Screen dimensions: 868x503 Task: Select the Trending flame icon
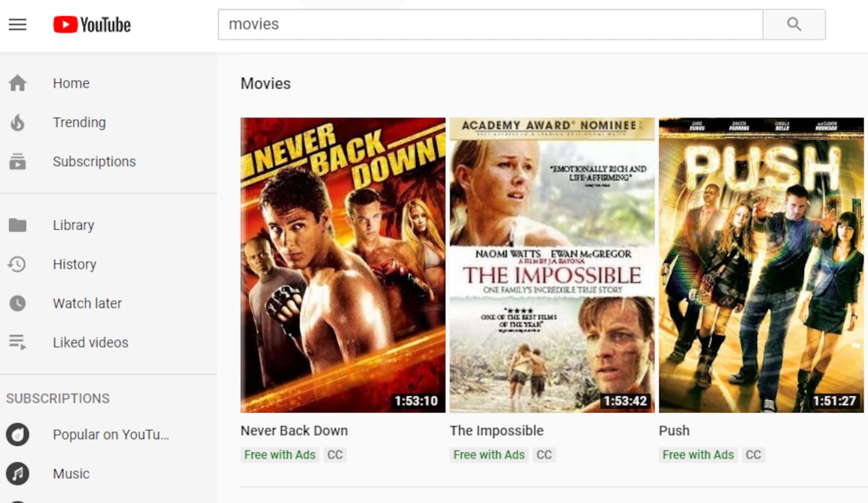tap(17, 122)
